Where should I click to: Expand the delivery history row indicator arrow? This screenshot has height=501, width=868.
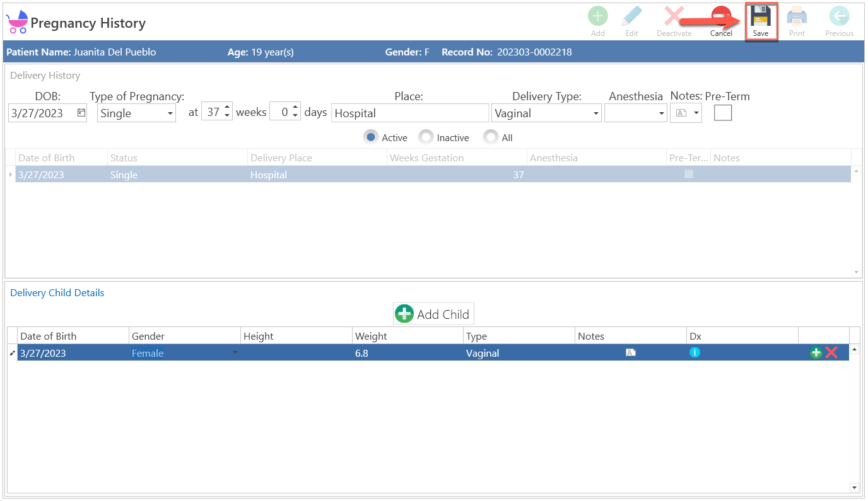[x=10, y=175]
